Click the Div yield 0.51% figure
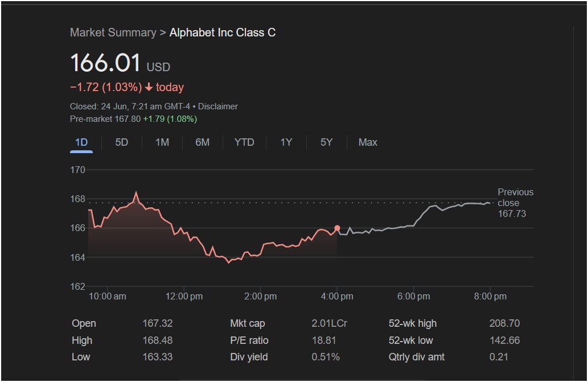This screenshot has height=382, width=588. [326, 358]
